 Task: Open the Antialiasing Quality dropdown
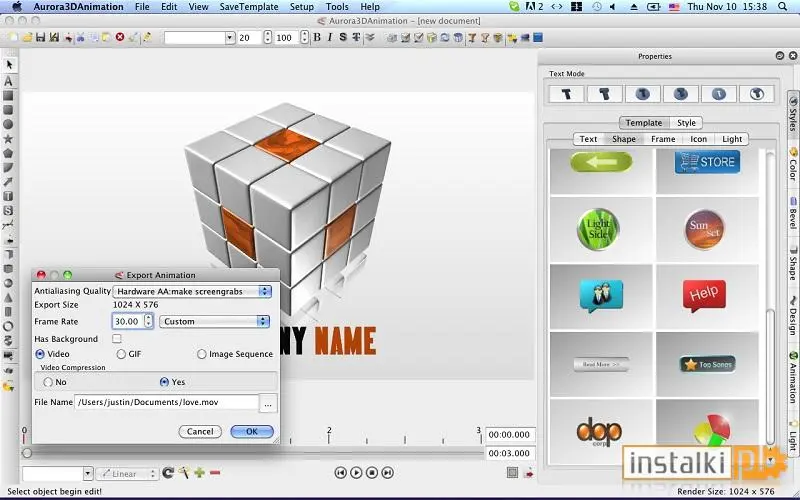click(192, 291)
